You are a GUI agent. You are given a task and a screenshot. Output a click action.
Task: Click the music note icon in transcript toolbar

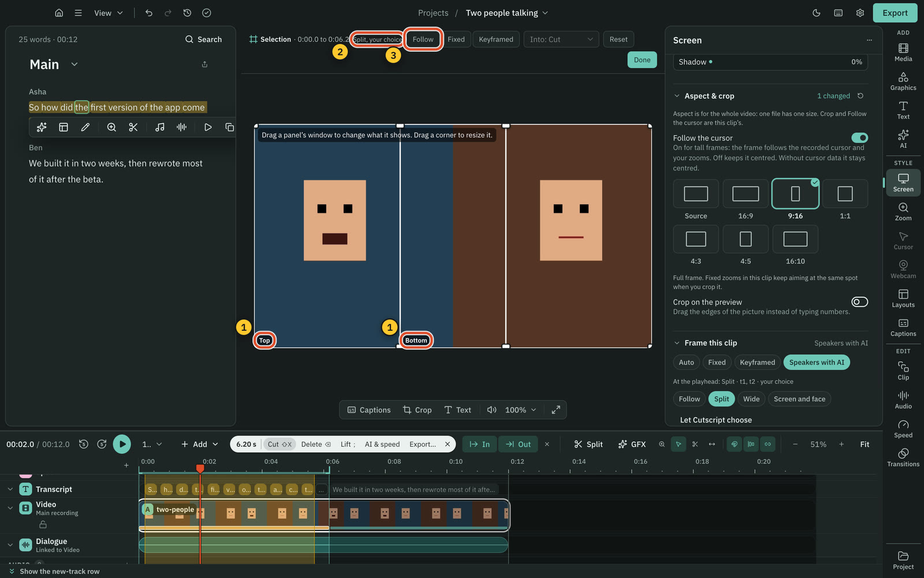160,127
